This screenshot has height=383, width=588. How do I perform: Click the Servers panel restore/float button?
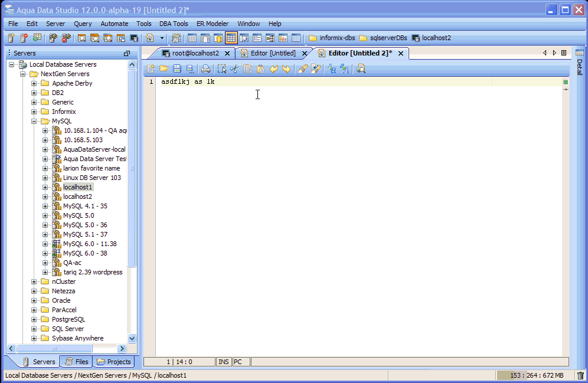point(127,53)
